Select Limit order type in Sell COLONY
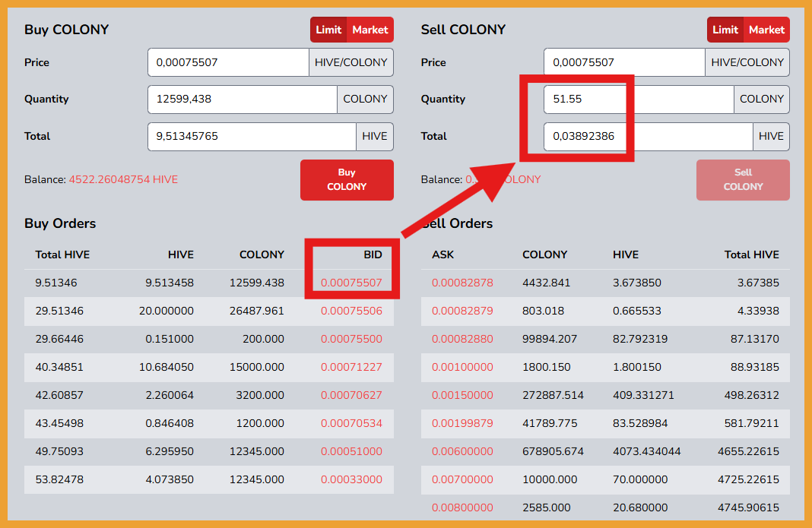812x528 pixels. click(x=725, y=30)
